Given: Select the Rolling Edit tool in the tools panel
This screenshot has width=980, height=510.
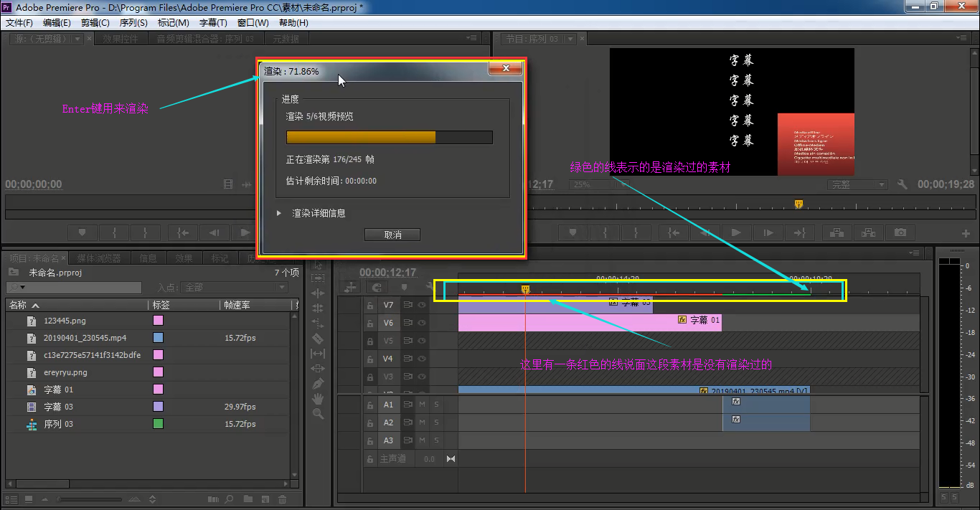Looking at the screenshot, I should click(318, 308).
